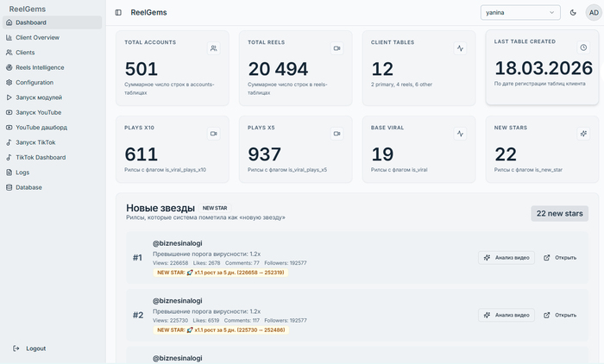The height and width of the screenshot is (364, 604).
Task: Click the New Stars sparkle icon
Action: [x=583, y=134]
